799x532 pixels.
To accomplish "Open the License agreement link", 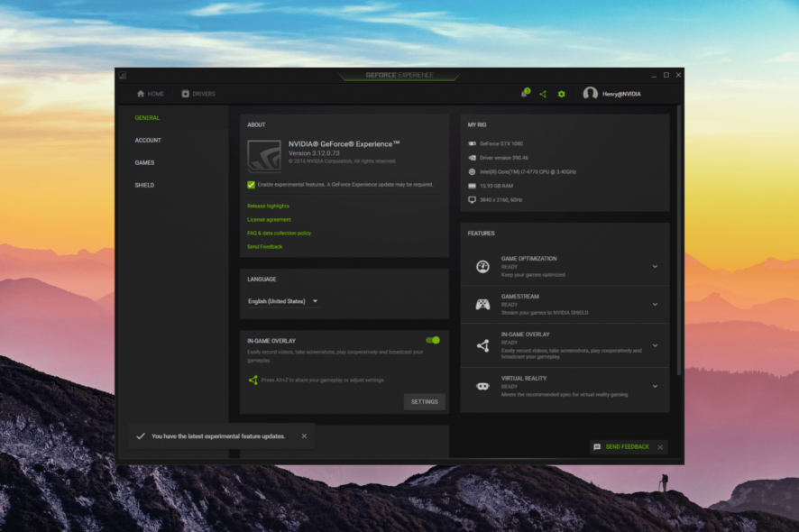I will point(269,220).
